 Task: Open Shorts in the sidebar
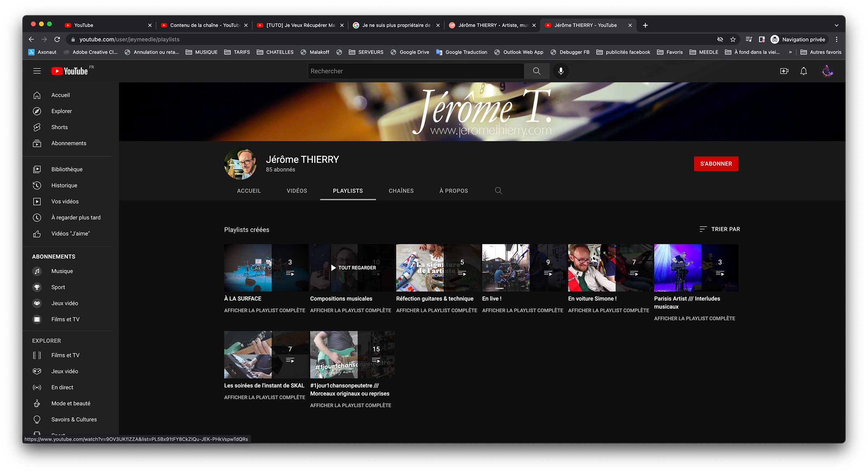coord(71,127)
